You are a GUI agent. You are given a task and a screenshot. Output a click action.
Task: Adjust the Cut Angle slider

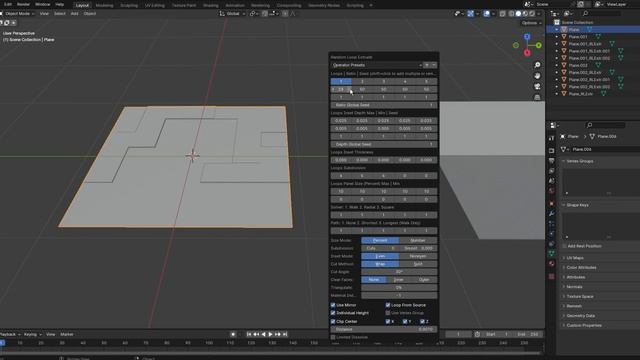pyautogui.click(x=399, y=272)
